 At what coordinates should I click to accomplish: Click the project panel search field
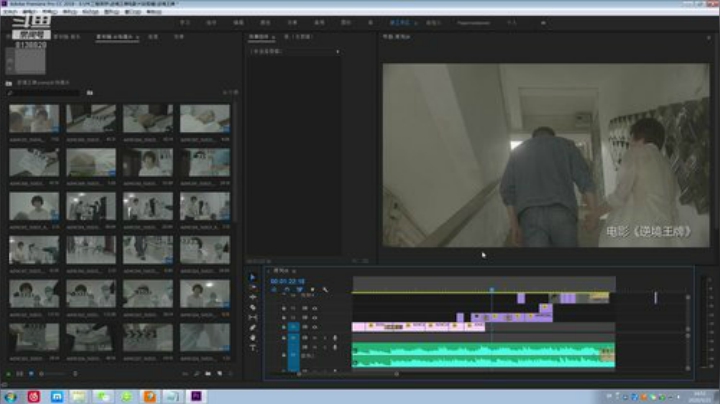click(44, 93)
